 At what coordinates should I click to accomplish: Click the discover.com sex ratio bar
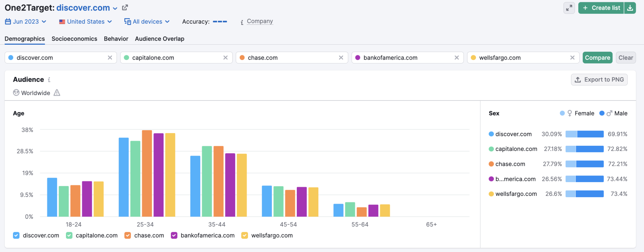584,134
